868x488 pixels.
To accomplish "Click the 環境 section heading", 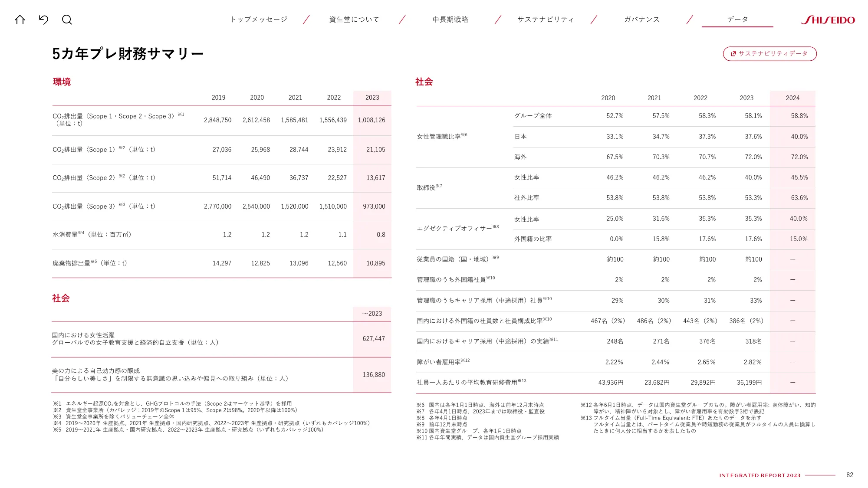I will tap(61, 82).
